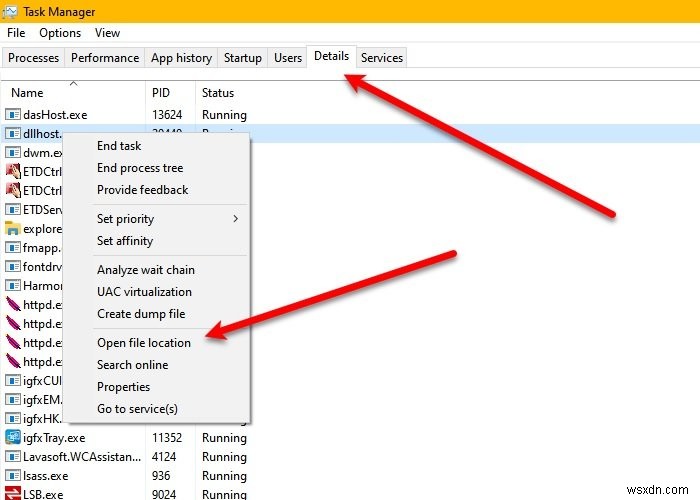
Task: Click the fontdrv process icon
Action: tap(13, 267)
